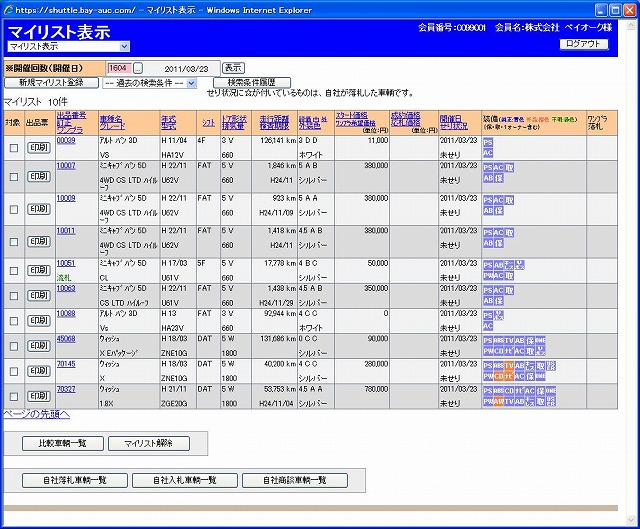The image size is (640, 529).
Task: Click the orange TV badge for lot 70145
Action: click(509, 366)
